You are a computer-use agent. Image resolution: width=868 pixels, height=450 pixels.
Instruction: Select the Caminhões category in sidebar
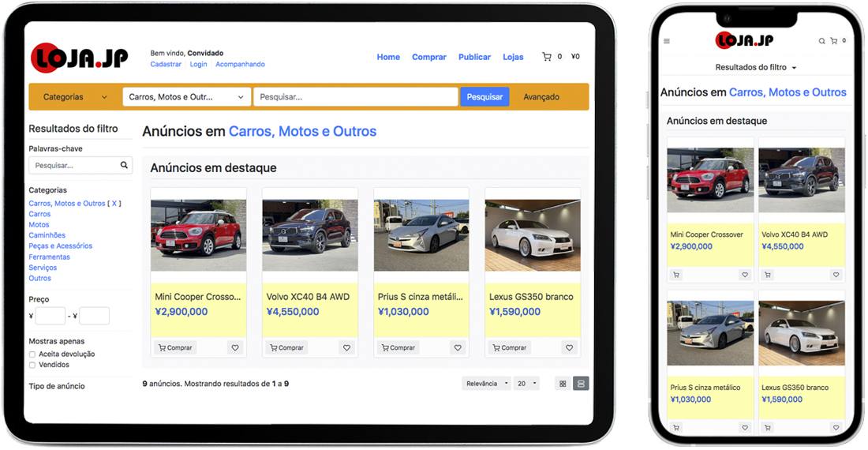tap(47, 235)
